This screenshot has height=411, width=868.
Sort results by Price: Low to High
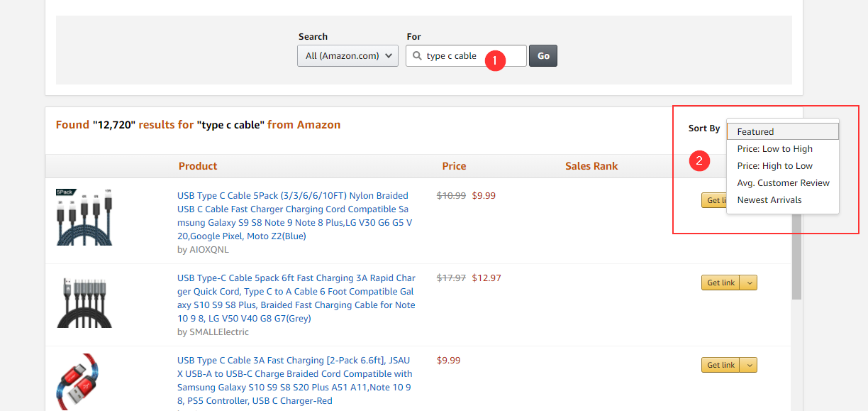(x=774, y=149)
